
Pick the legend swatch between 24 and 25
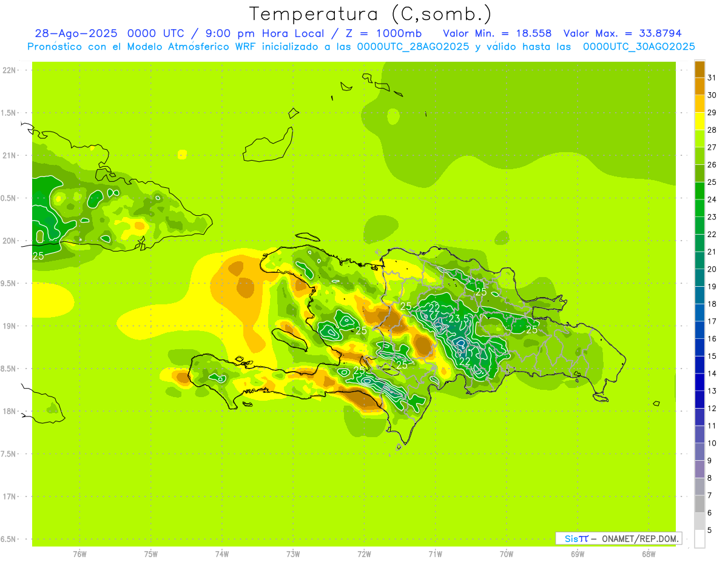699,191
